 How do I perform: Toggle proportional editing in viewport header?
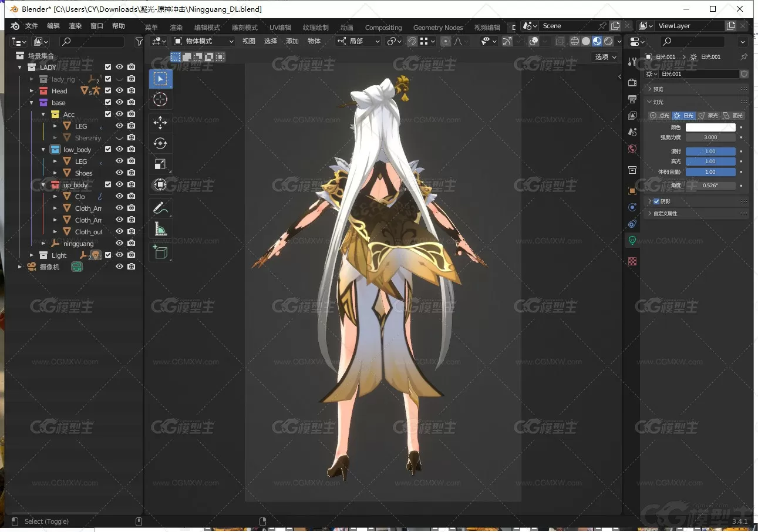click(x=446, y=41)
